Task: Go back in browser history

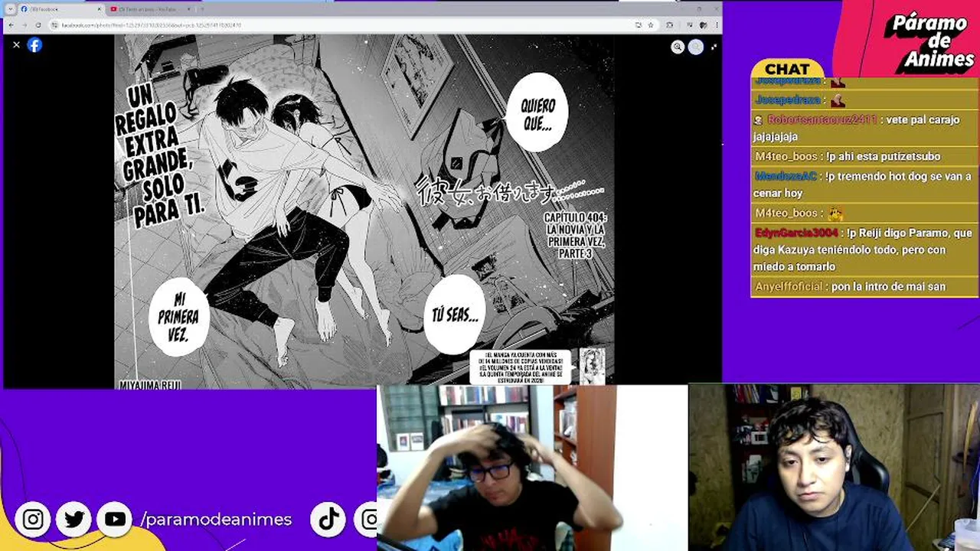Action: [10, 25]
